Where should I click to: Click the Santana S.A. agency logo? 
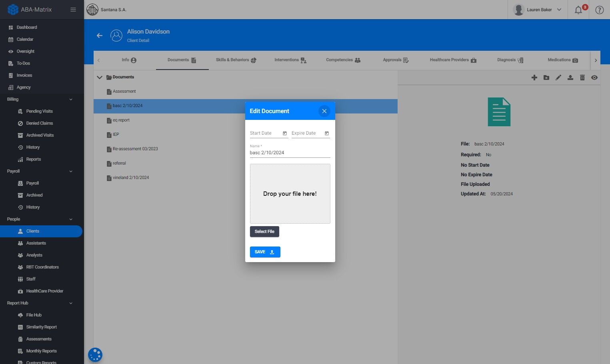pos(92,10)
